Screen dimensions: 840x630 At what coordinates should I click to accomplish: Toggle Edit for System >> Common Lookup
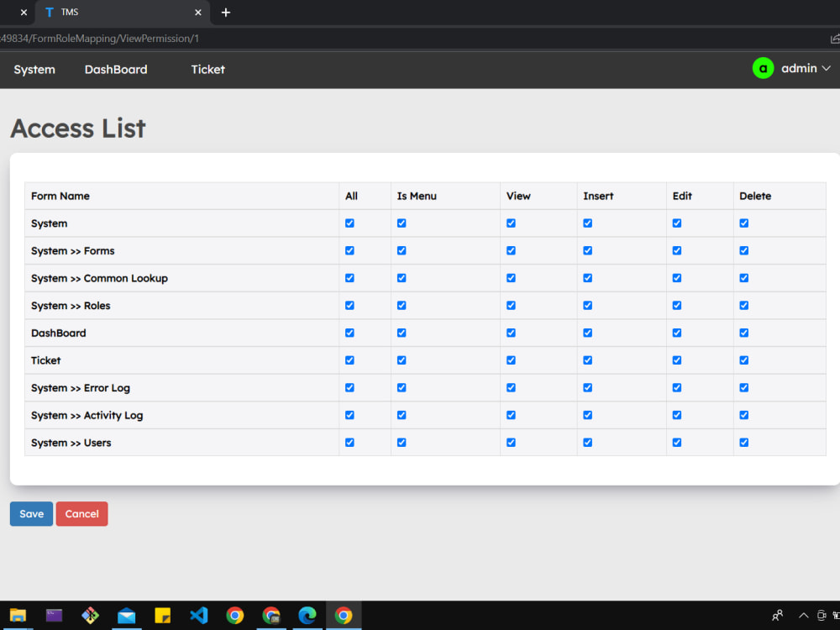(677, 278)
